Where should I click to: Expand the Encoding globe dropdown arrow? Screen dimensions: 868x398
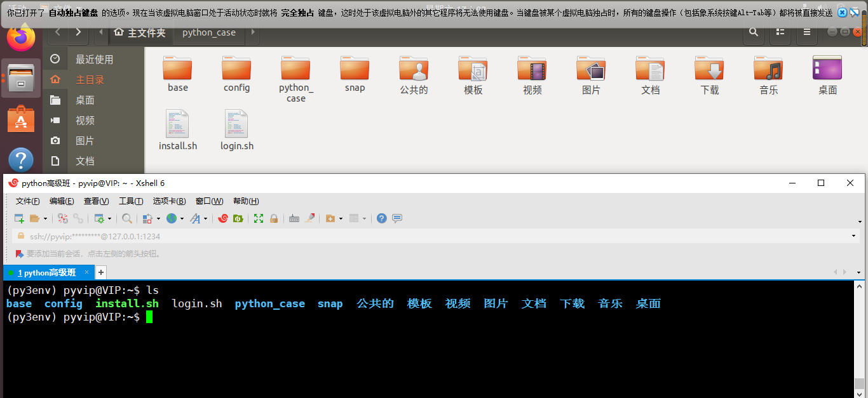coord(182,219)
